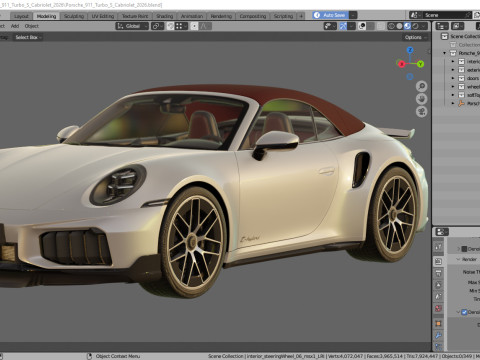Open the outliner editor type menu
480x360 pixels.
coord(442,26)
